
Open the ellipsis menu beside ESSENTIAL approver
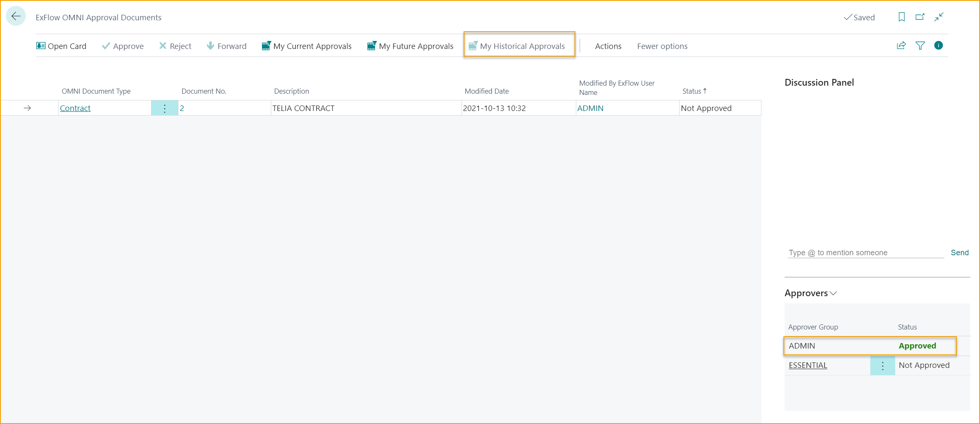click(x=883, y=365)
